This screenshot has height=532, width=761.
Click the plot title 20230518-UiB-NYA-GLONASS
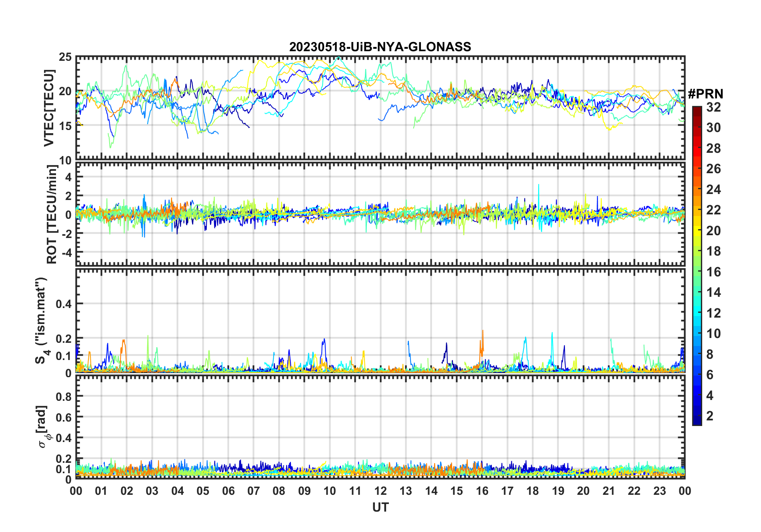click(380, 47)
